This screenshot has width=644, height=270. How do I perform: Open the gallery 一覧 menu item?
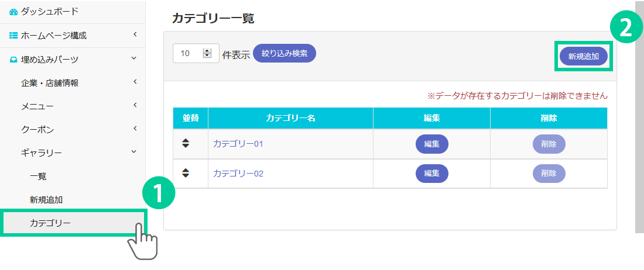(38, 176)
